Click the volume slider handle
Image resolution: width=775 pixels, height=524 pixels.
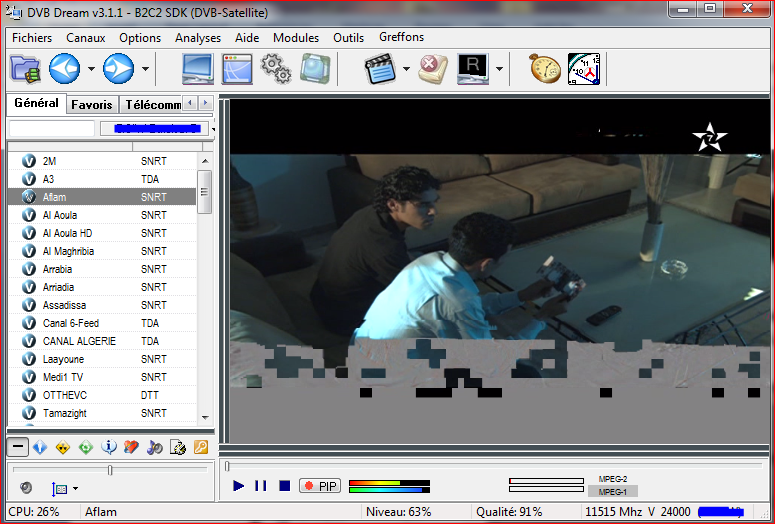(110, 470)
